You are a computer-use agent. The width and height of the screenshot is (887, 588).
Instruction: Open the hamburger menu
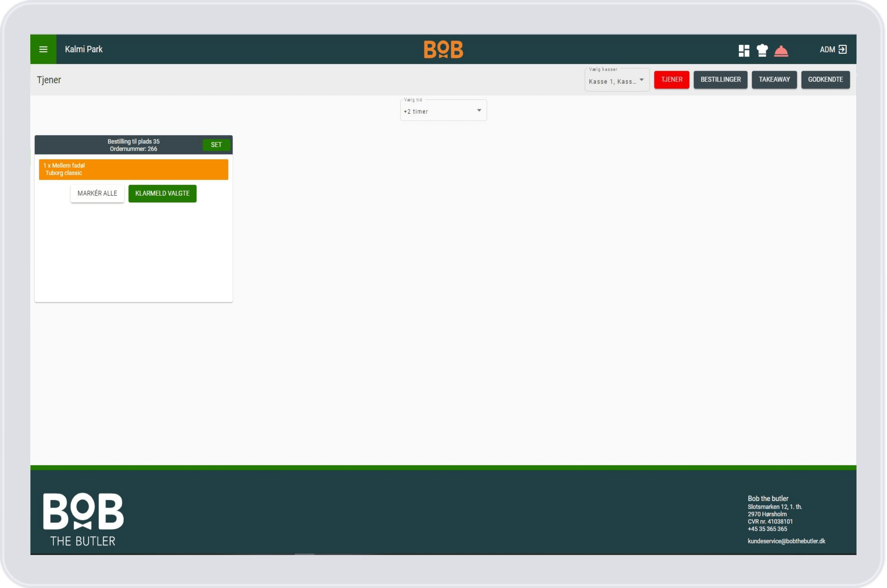coord(43,49)
